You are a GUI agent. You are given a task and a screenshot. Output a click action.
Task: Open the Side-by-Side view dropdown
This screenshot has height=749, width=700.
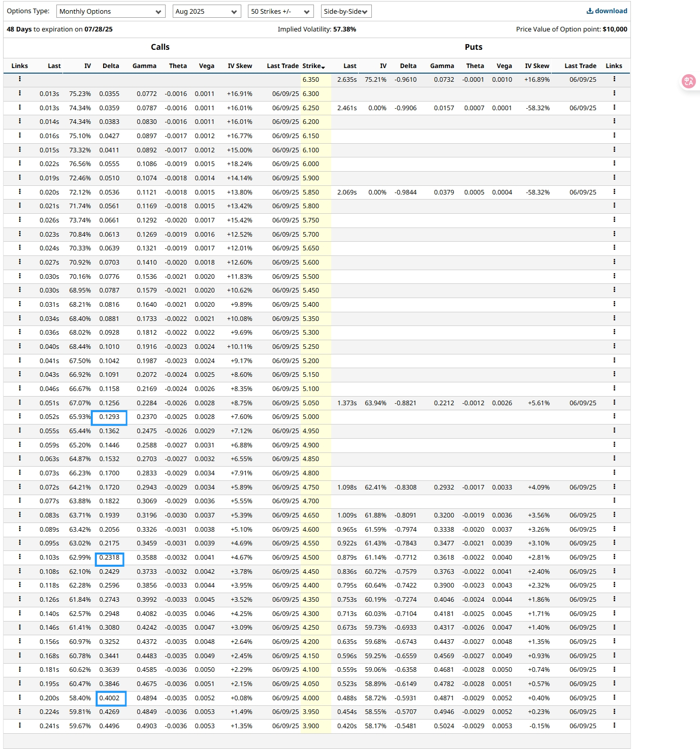tap(346, 12)
